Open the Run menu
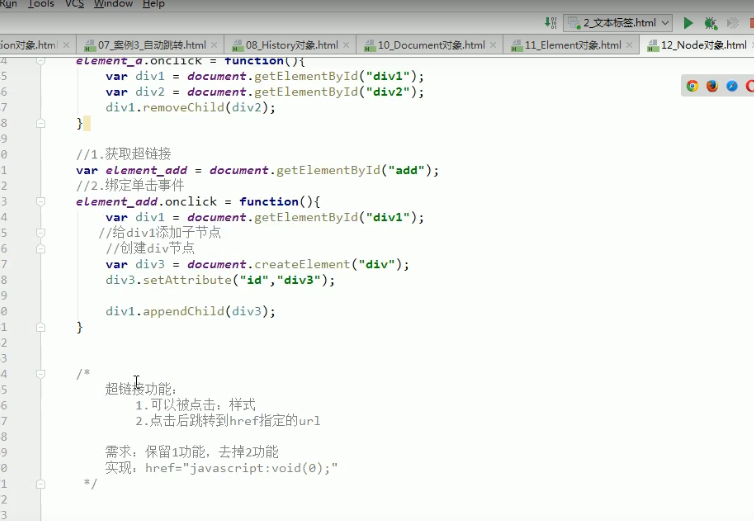This screenshot has height=521, width=754. (x=8, y=4)
